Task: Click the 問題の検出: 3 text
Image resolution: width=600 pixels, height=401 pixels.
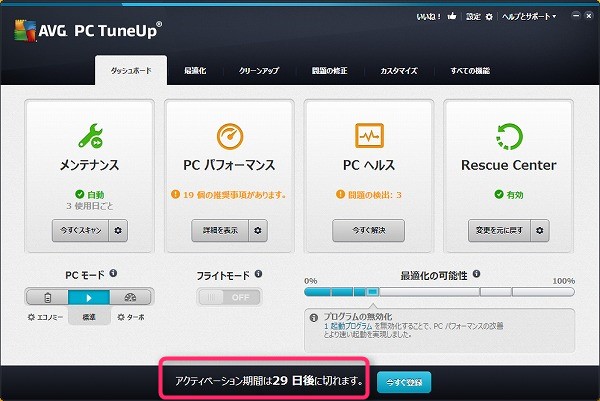Action: (x=375, y=195)
